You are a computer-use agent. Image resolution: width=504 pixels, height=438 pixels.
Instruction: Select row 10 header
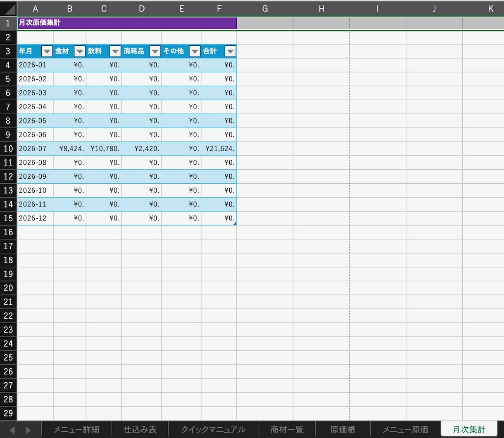pyautogui.click(x=8, y=149)
